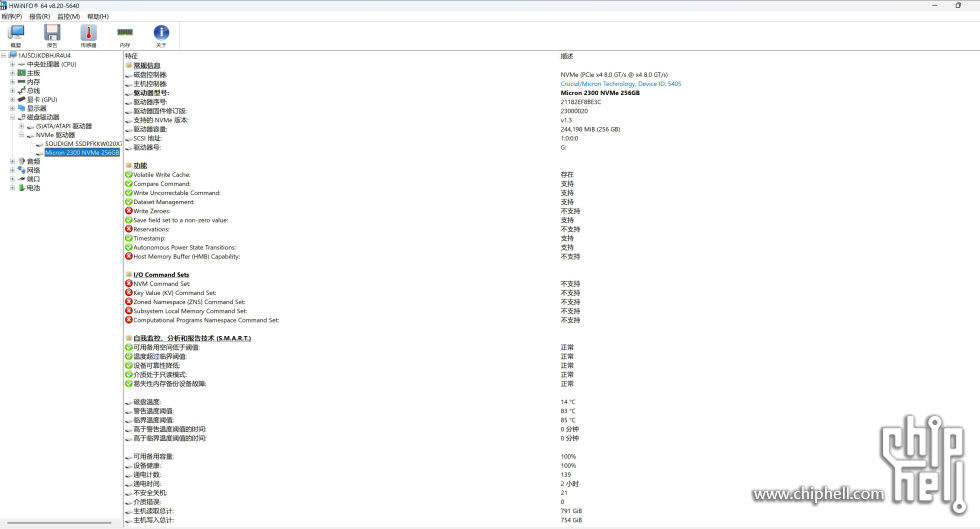
Task: Click the value Micron 2300 NVMe 256GB
Action: [600, 93]
